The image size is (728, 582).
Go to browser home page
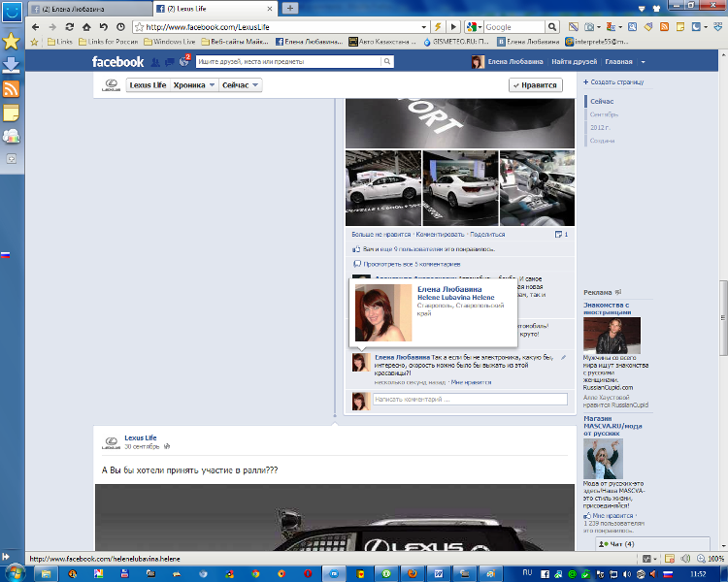86,27
